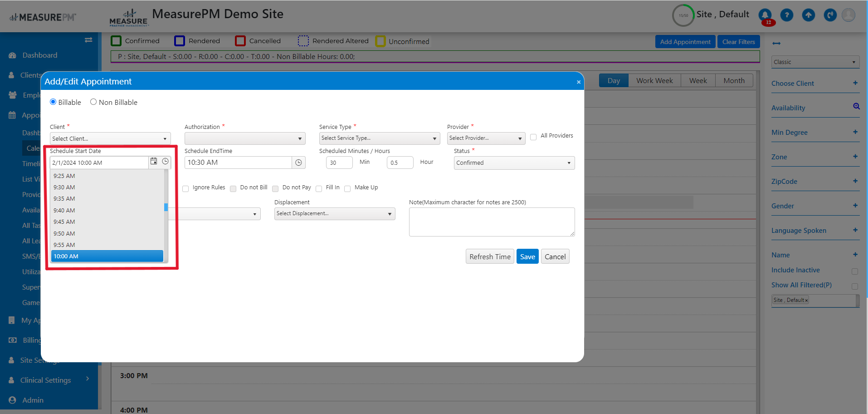Viewport: 868px width, 414px height.
Task: Click the Refresh Time button
Action: coord(490,256)
